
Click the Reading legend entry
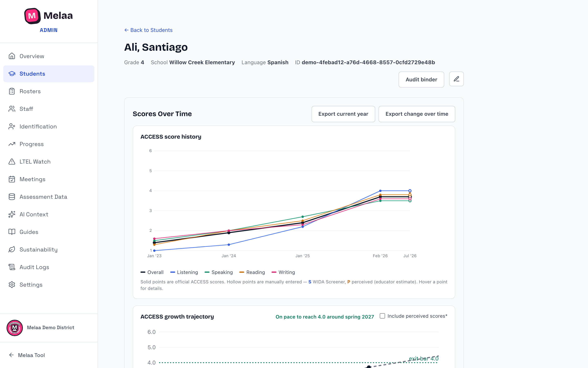(x=252, y=272)
